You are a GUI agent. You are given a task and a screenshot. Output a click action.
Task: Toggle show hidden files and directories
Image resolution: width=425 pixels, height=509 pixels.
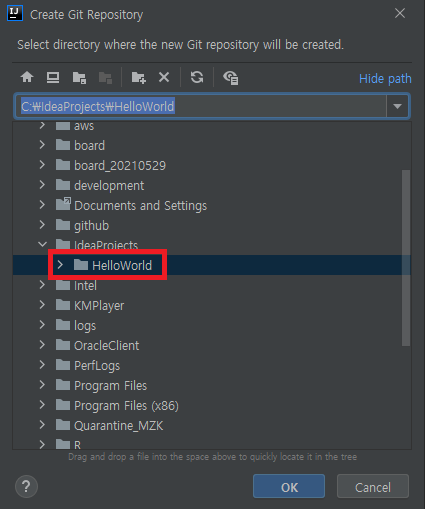click(x=230, y=77)
